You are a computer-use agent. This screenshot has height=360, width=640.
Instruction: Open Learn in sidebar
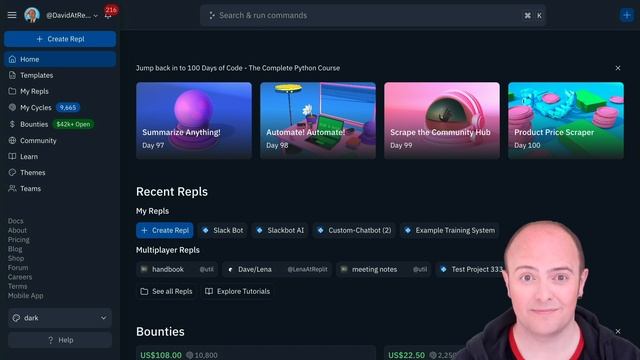60,156
